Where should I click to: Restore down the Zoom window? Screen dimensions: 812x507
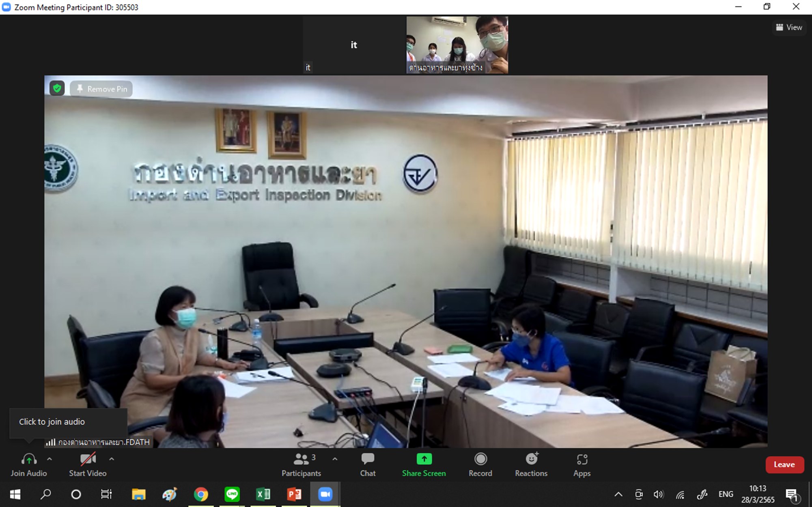[767, 7]
